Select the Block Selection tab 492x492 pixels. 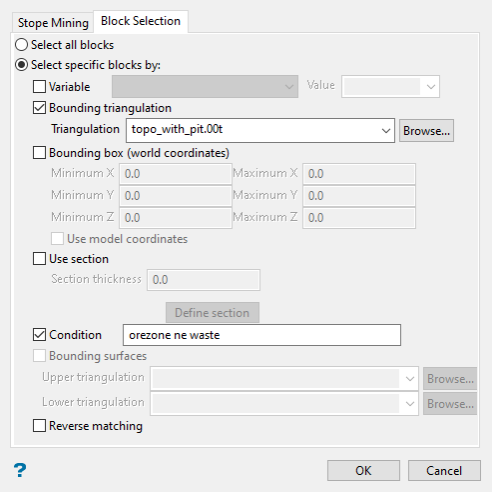[x=141, y=21]
